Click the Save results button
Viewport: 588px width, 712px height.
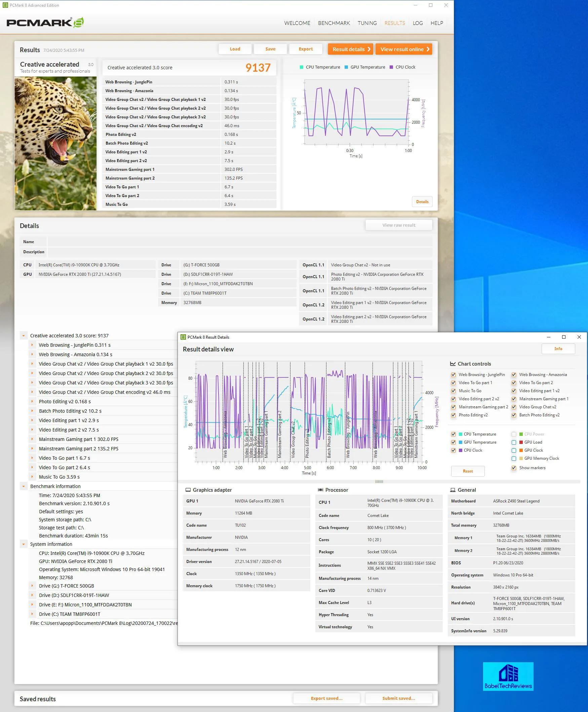point(270,49)
